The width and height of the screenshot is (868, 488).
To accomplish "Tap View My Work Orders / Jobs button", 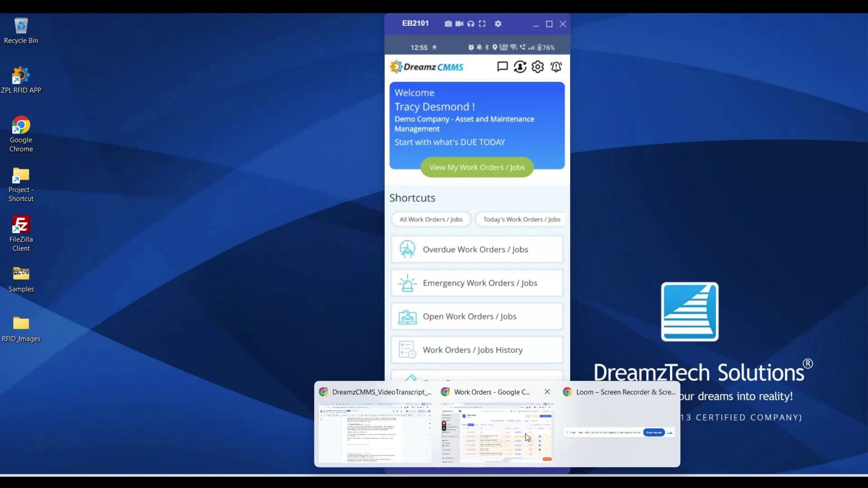I will point(477,167).
